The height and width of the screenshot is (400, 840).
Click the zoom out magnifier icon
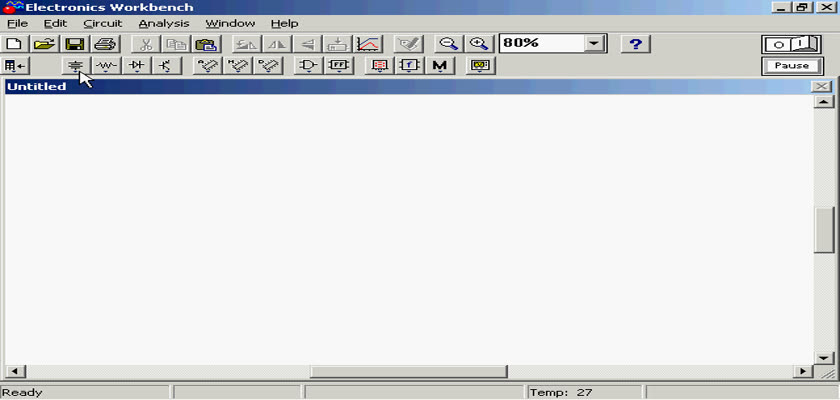449,44
